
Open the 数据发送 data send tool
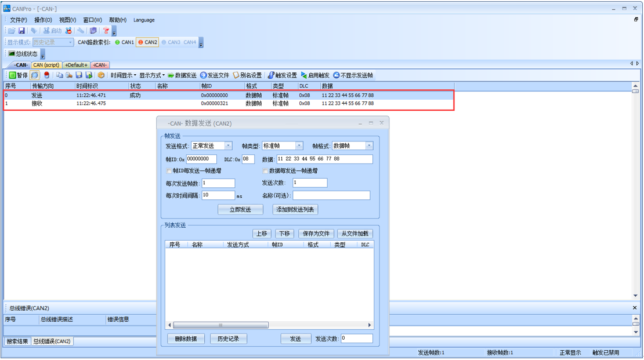[x=182, y=75]
